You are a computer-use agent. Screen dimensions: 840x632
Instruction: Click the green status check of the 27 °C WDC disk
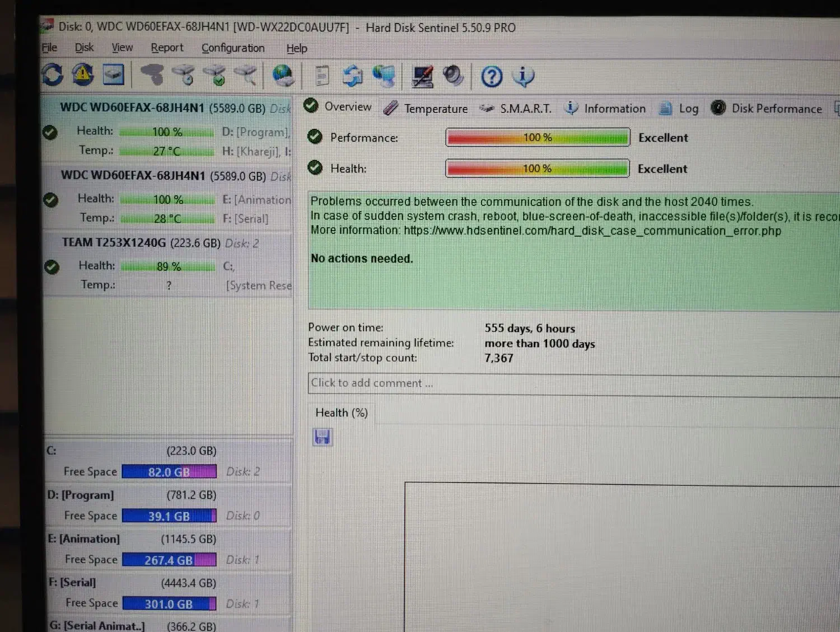point(50,132)
